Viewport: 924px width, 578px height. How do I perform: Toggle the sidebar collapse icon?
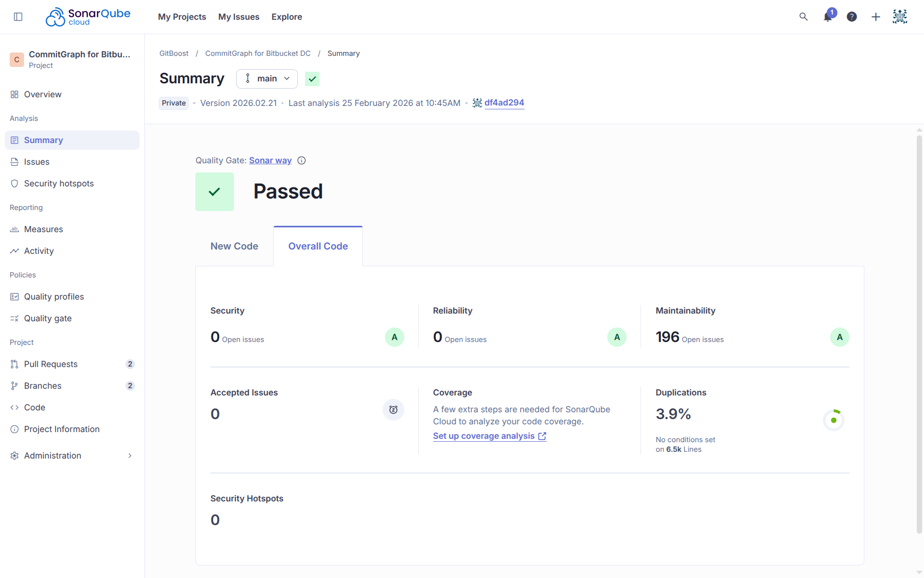[x=18, y=17]
